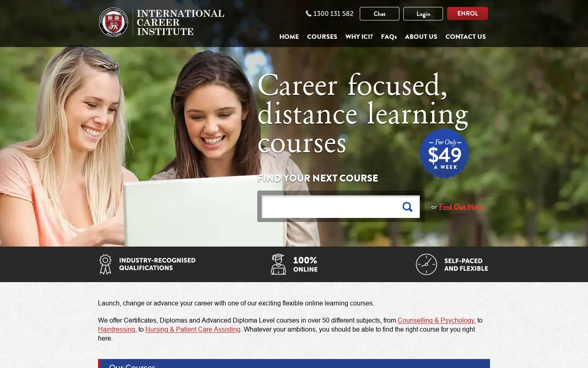Click the 100% ONLINE text
588x368 pixels.
(x=305, y=265)
